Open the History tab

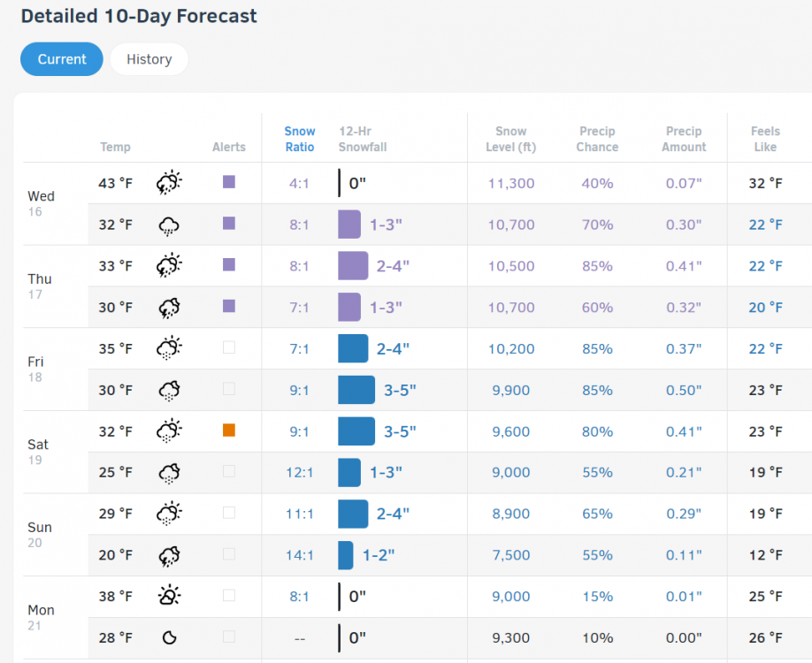(149, 59)
